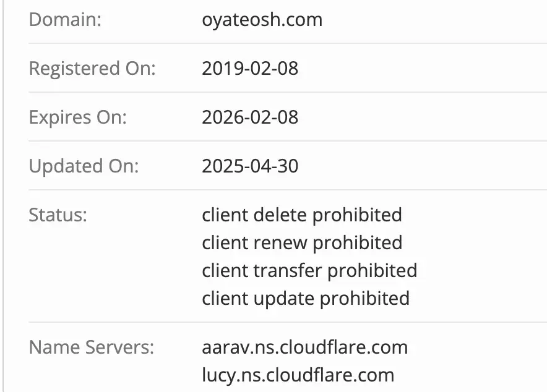Click the Domain field label
The height and width of the screenshot is (392, 547).
(65, 19)
